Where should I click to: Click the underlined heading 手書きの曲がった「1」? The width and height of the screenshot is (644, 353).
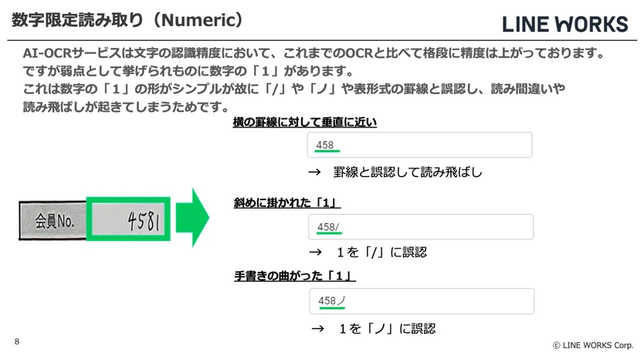click(x=294, y=276)
